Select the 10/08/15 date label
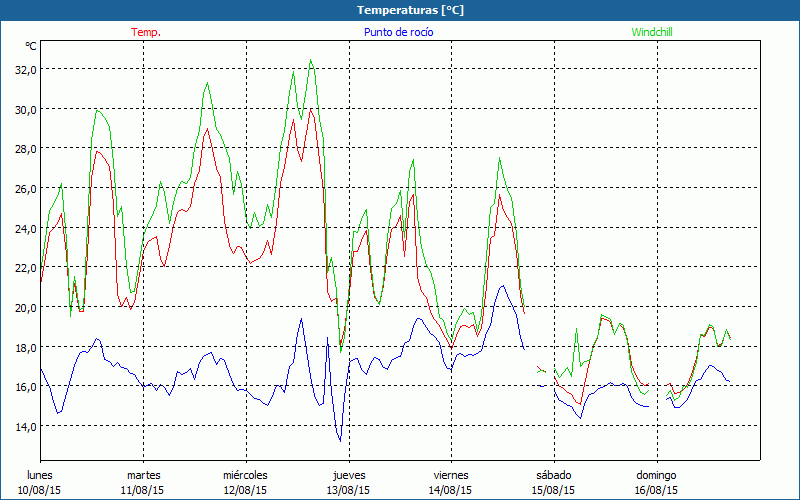 tap(40, 490)
